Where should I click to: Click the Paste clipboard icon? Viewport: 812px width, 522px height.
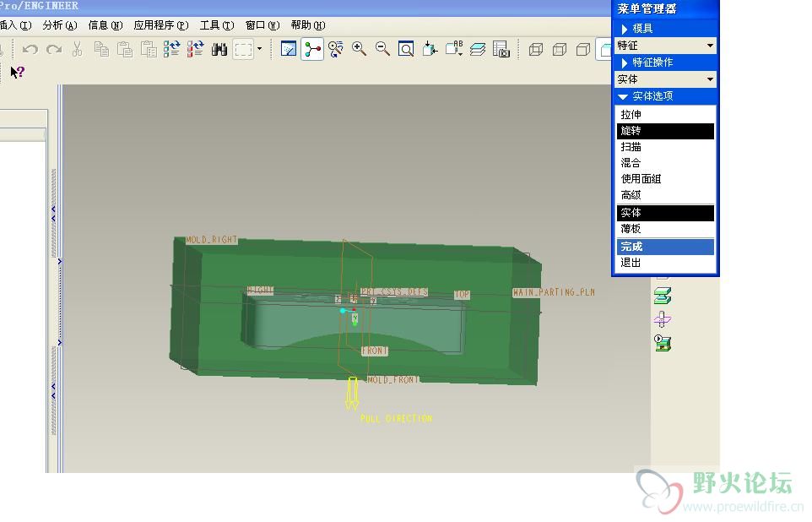124,49
